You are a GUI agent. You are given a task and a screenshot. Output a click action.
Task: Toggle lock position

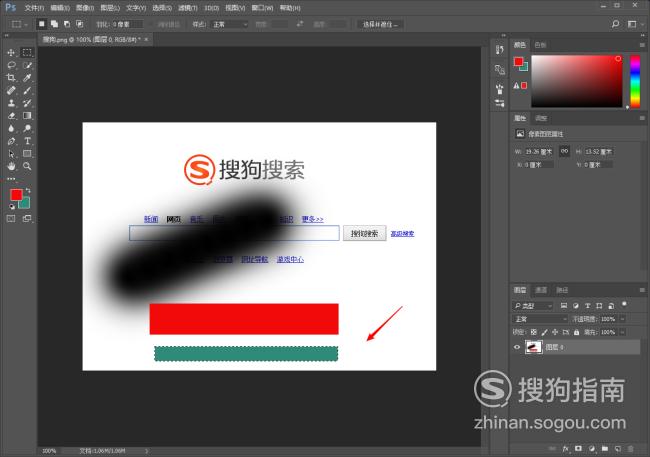point(555,332)
